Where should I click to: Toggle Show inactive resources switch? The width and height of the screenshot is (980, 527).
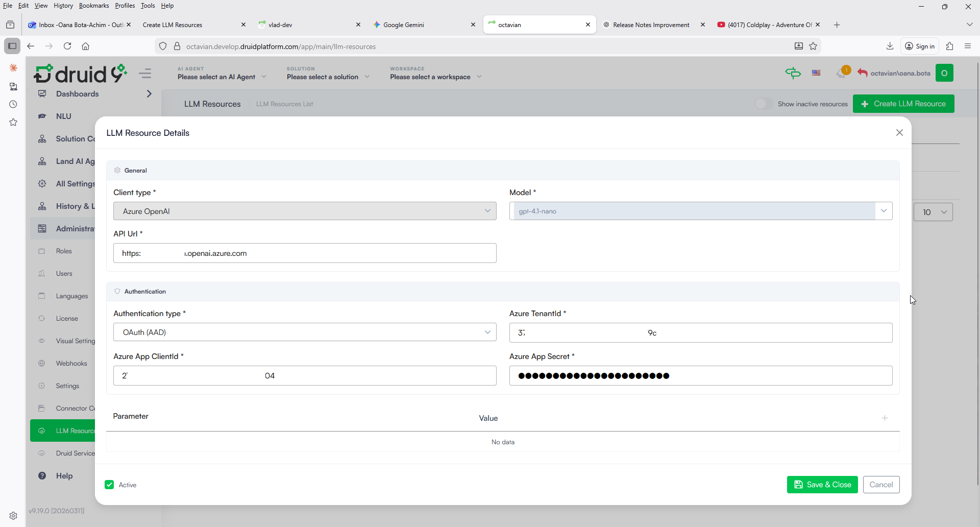764,104
